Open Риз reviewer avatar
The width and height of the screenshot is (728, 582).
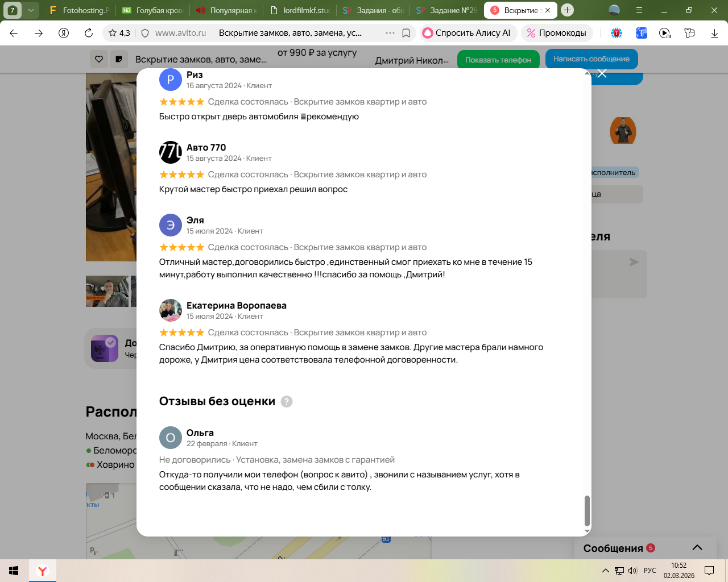pos(171,80)
